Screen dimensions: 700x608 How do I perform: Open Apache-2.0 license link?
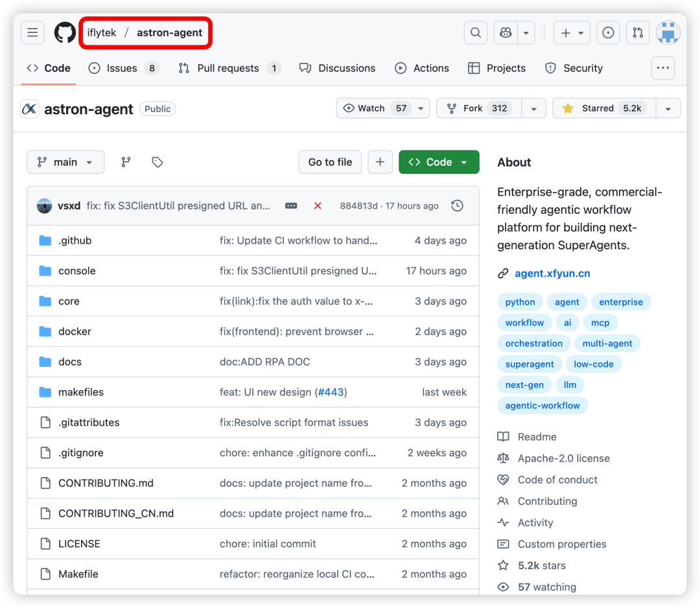(563, 458)
